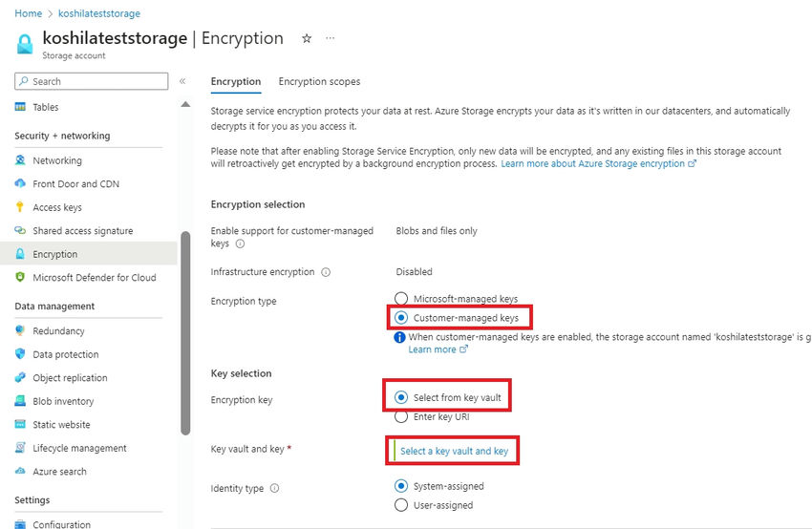Click the Networking icon
Viewport: 812px width, 529px height.
(x=20, y=160)
